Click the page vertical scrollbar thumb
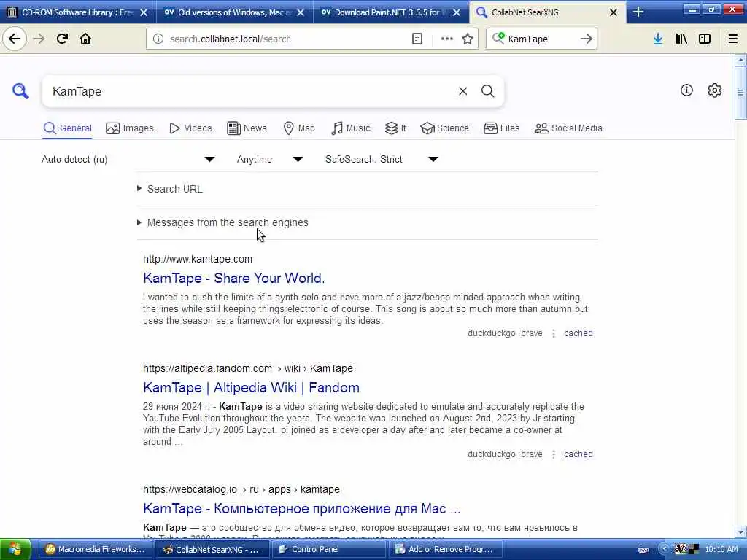Screen dimensions: 747x560 (740, 93)
